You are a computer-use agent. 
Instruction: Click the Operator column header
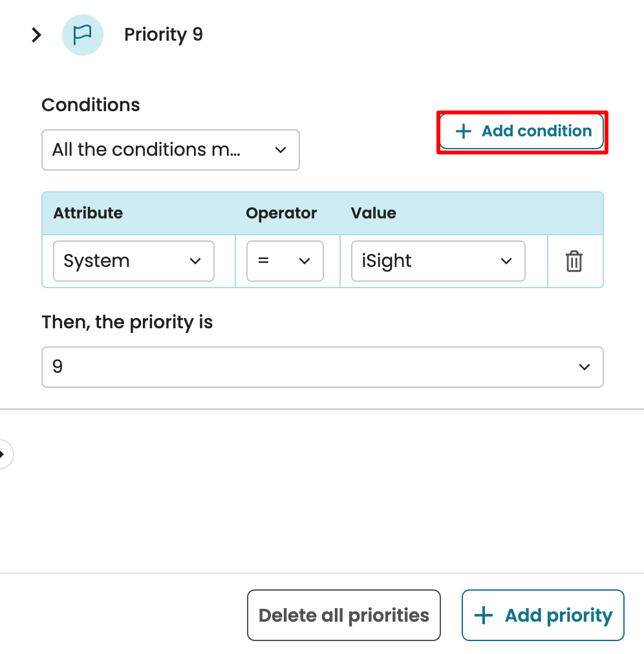click(281, 213)
